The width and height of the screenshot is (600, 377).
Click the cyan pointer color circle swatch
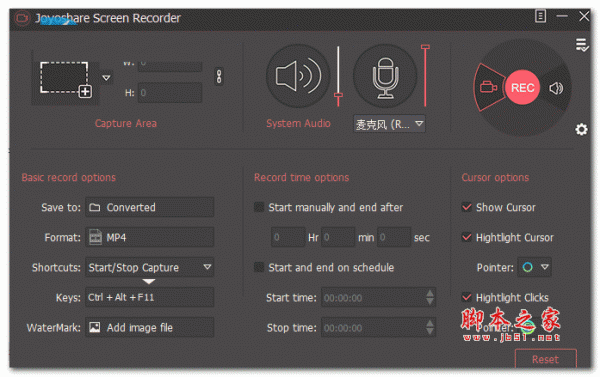point(527,267)
